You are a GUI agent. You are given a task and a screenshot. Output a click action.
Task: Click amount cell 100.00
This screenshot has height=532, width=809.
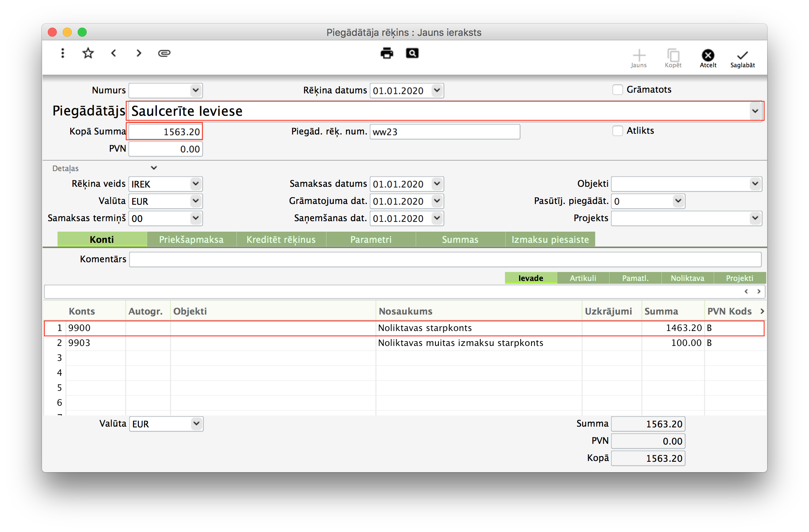[x=673, y=343]
